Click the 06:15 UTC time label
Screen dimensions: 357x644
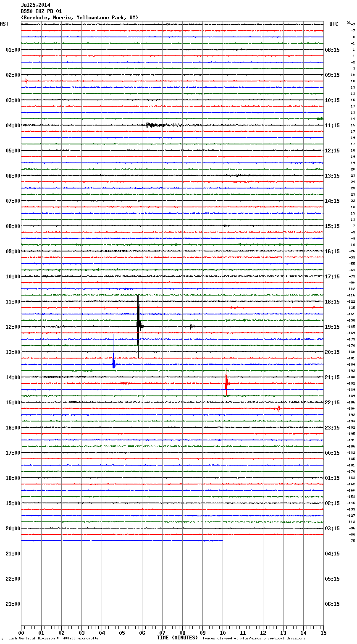[x=332, y=604]
